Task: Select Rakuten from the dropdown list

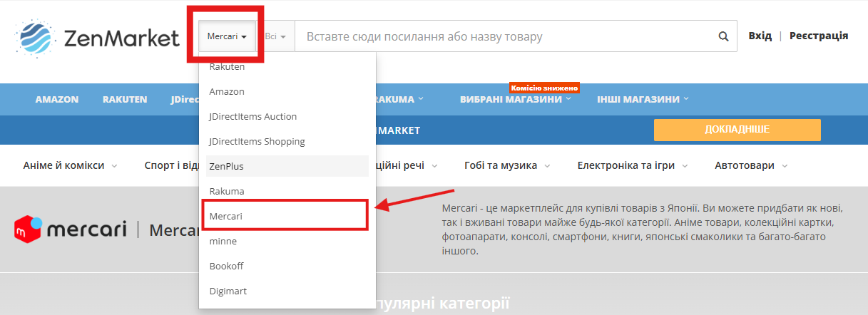Action: coord(287,67)
